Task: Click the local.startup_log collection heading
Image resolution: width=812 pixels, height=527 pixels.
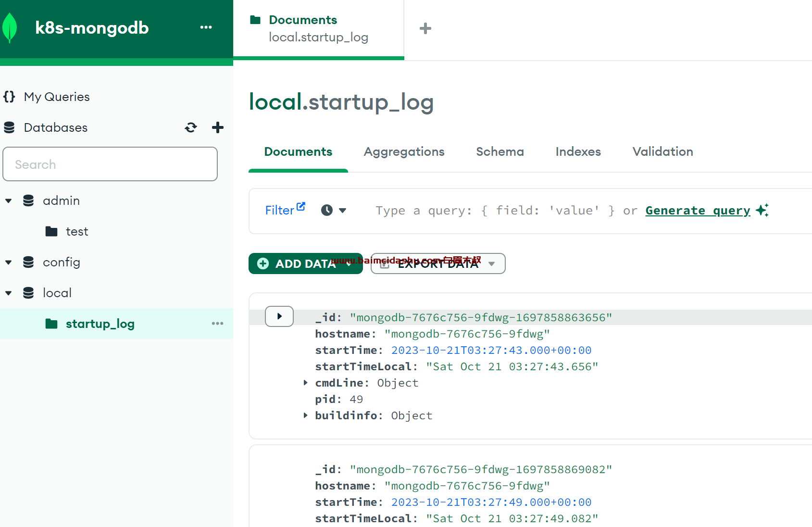Action: 341,102
